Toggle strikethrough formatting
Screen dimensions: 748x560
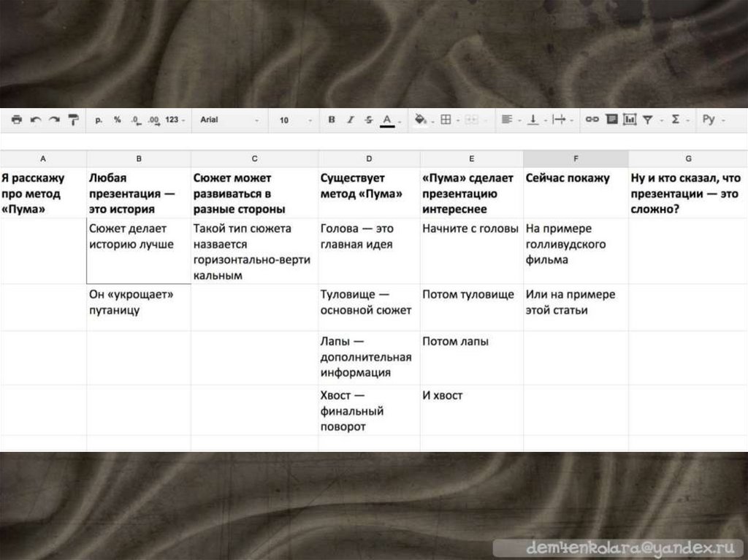(x=368, y=120)
